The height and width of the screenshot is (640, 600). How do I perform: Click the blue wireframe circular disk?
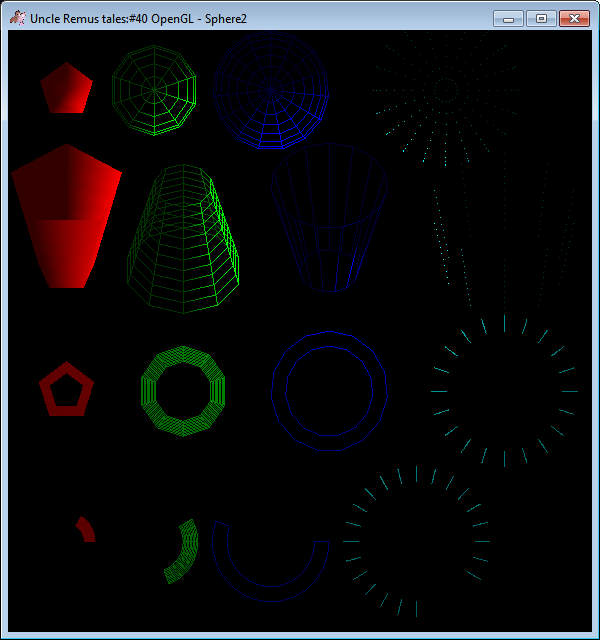tap(271, 90)
